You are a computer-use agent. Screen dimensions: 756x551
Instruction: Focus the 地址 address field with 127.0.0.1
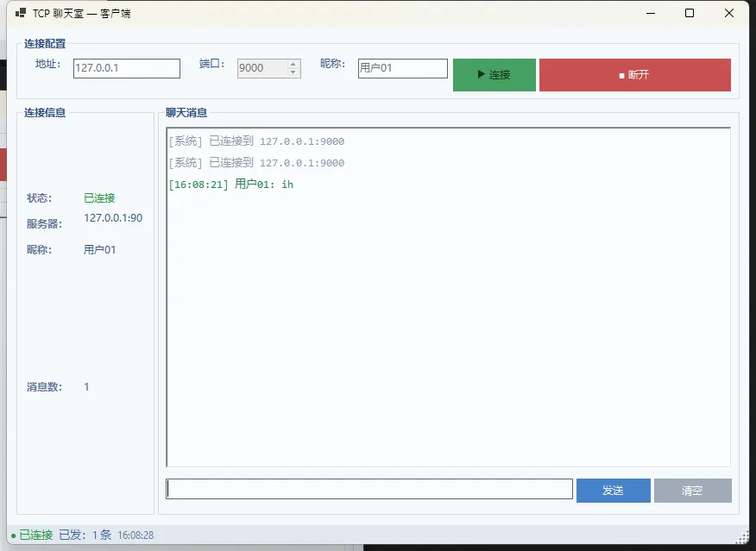click(x=126, y=68)
